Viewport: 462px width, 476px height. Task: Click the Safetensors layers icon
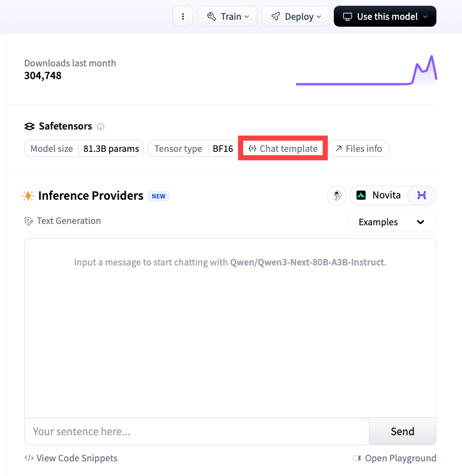click(x=29, y=126)
